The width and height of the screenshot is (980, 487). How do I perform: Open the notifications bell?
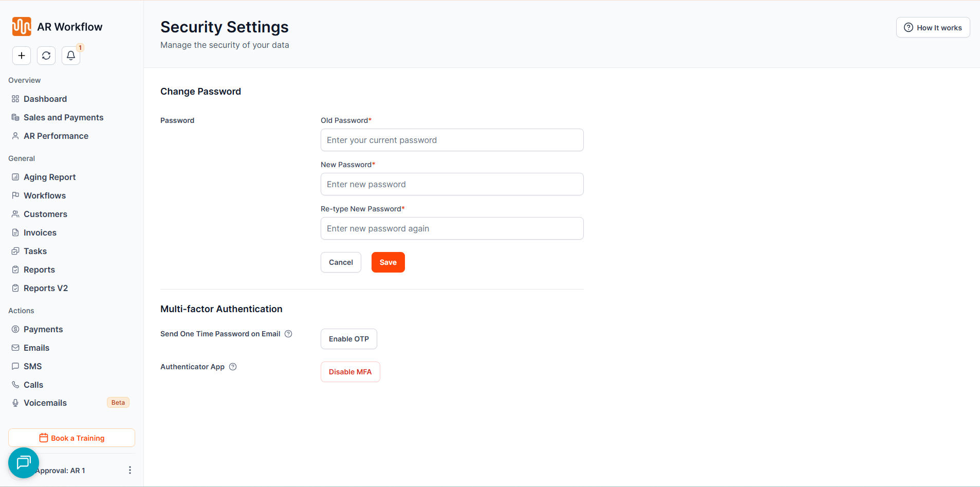coord(71,56)
